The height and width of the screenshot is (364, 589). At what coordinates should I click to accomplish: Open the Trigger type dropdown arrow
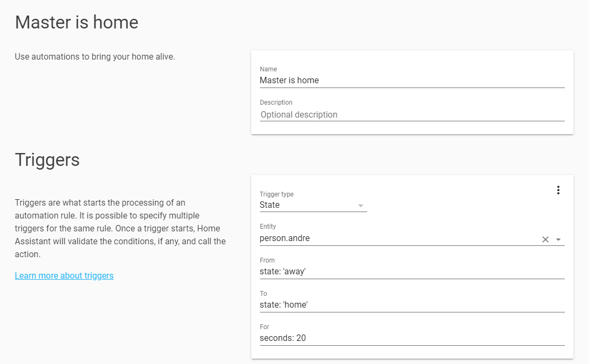point(361,206)
